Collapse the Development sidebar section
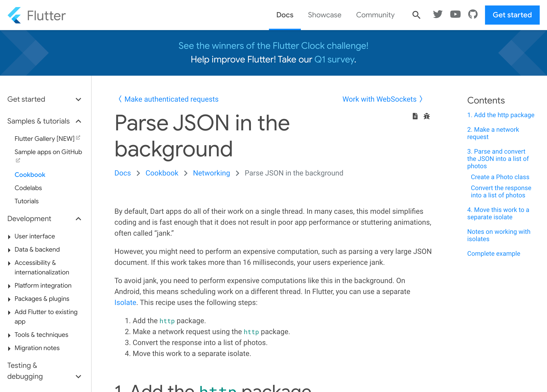The width and height of the screenshot is (547, 392). [78, 219]
